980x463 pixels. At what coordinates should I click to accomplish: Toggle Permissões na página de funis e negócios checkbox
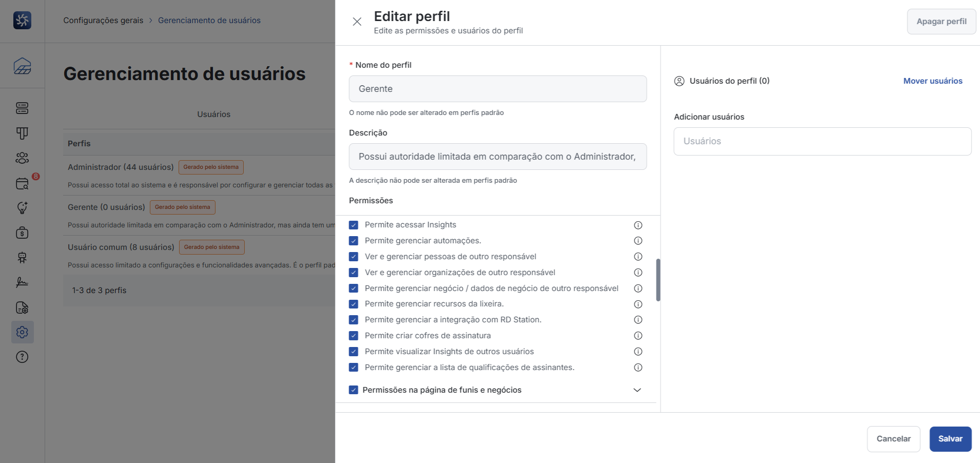pyautogui.click(x=354, y=390)
